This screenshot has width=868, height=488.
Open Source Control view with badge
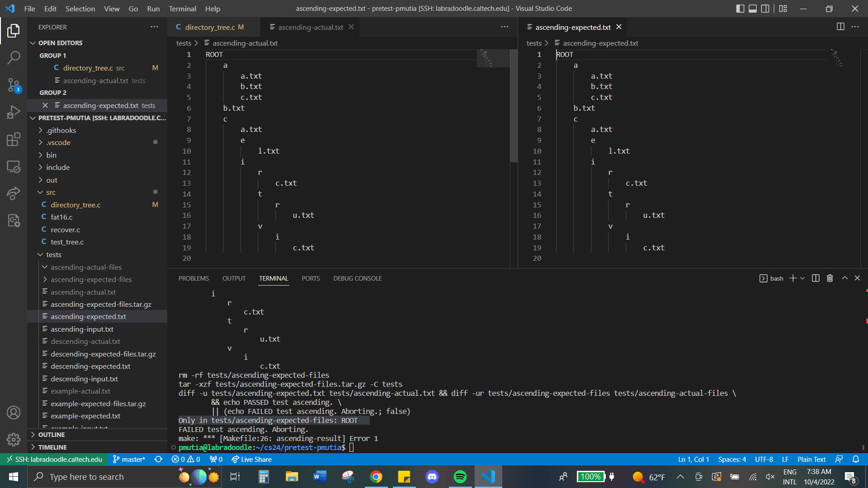(14, 84)
